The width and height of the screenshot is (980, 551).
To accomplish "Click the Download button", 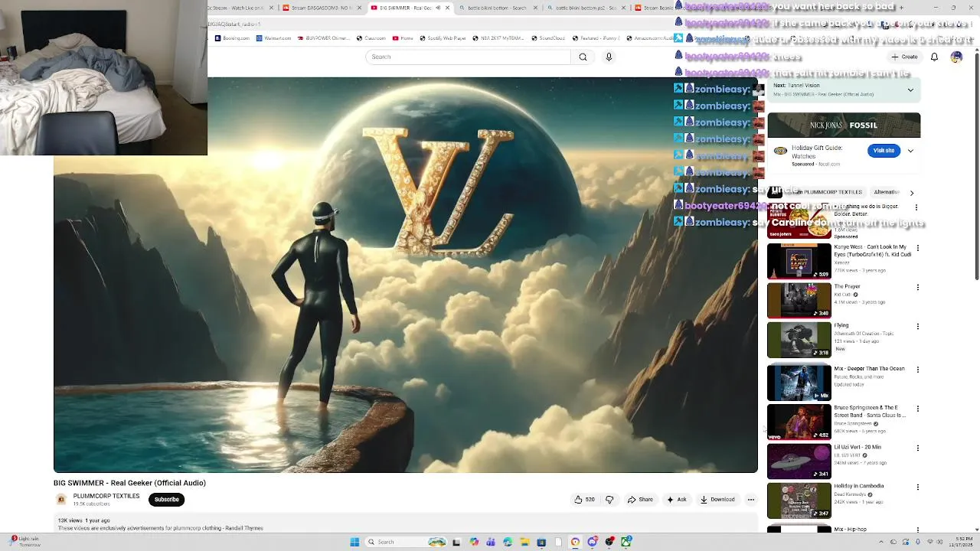I will coord(717,500).
